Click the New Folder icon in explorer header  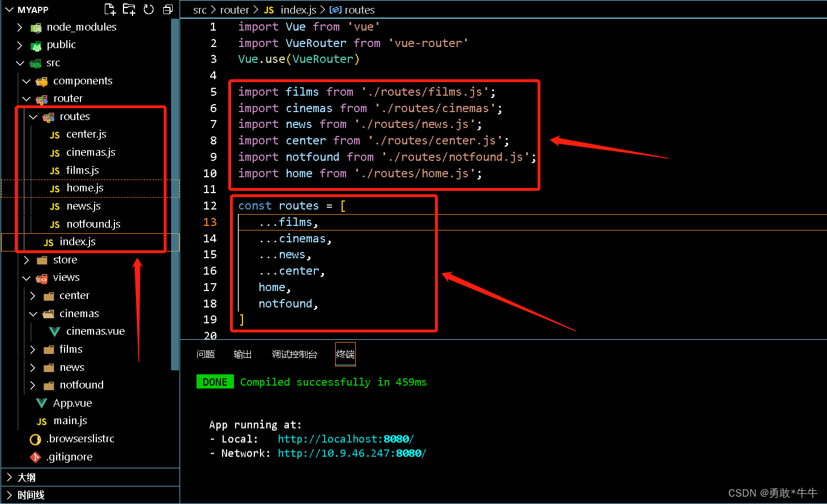tap(129, 9)
